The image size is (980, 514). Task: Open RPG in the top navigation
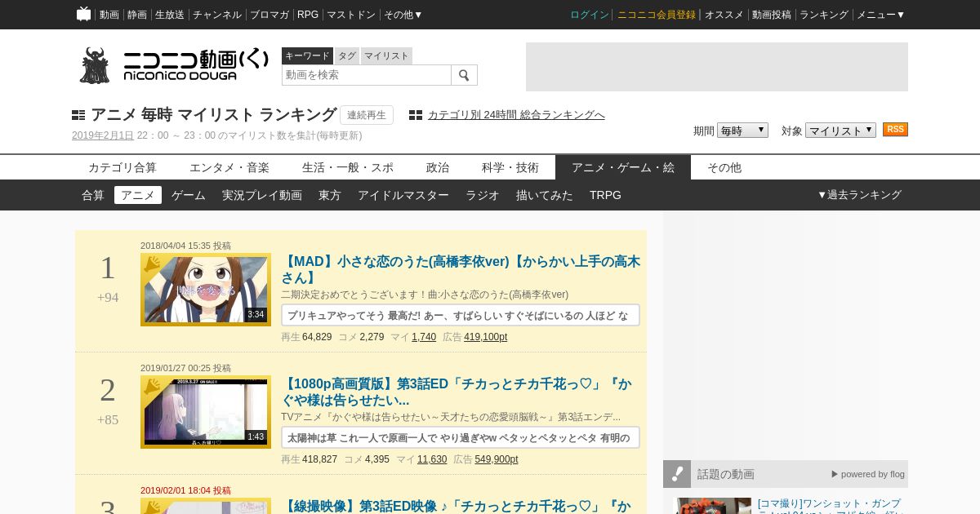tap(308, 15)
